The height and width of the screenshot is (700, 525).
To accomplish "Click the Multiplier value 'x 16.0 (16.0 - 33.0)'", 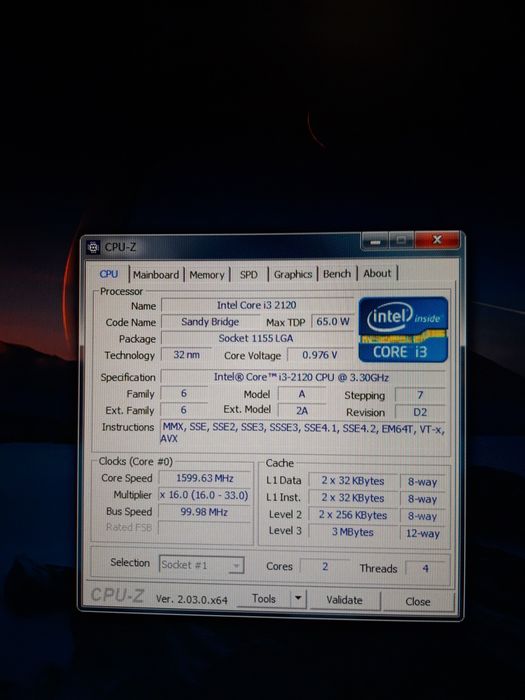I will (205, 495).
